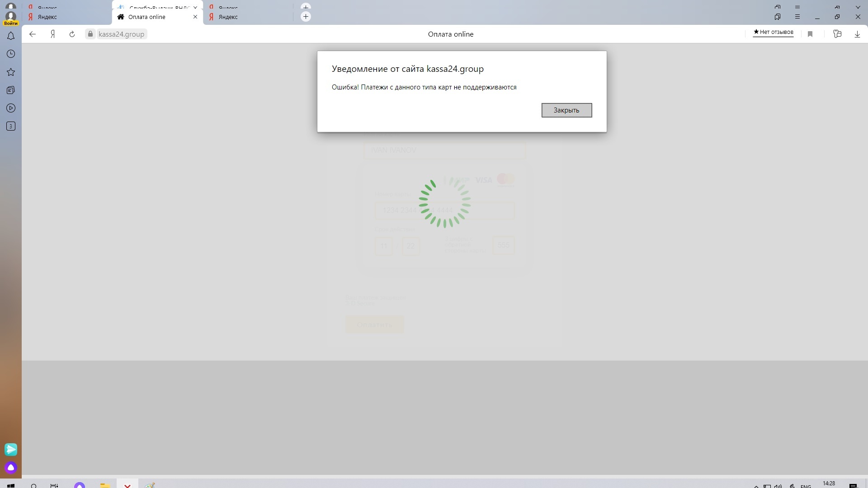
Task: Open notifications bell in the sidebar
Action: coord(11,36)
